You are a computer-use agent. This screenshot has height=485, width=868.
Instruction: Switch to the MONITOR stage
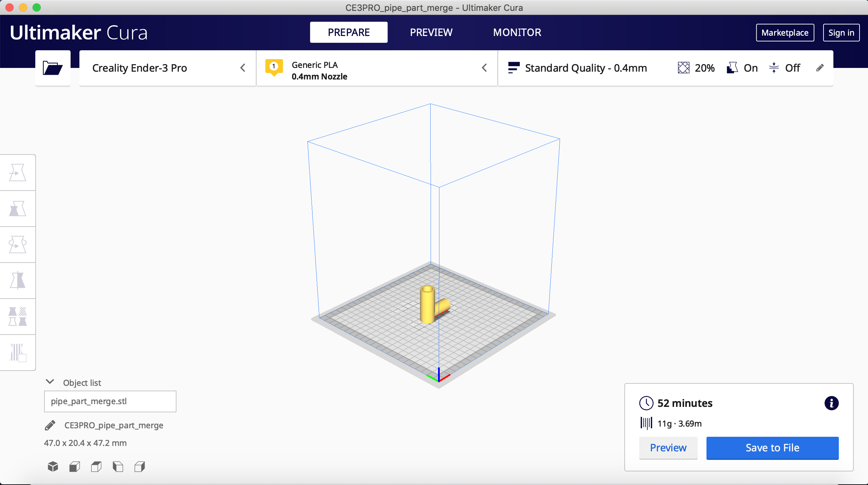[517, 32]
